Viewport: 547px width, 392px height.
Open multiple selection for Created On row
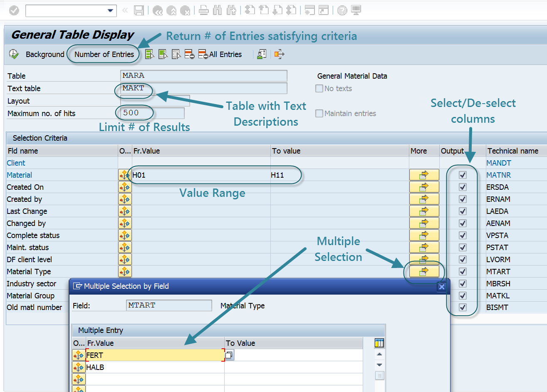[x=424, y=187]
